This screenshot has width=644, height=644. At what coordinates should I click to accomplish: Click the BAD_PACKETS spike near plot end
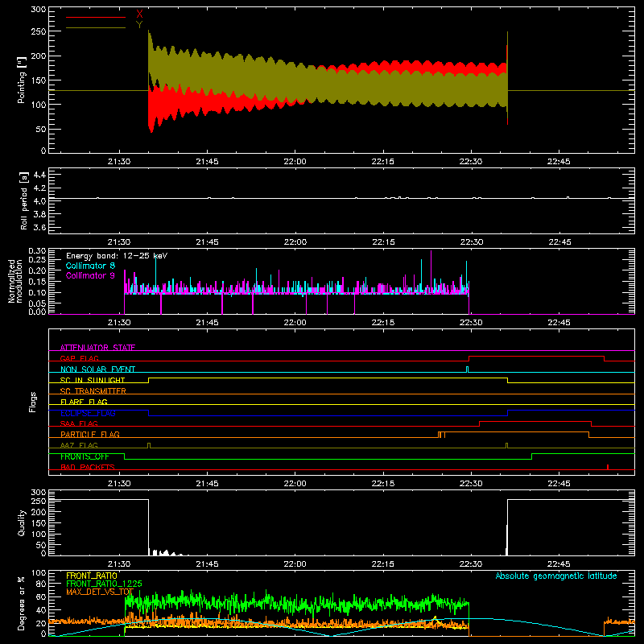[608, 467]
